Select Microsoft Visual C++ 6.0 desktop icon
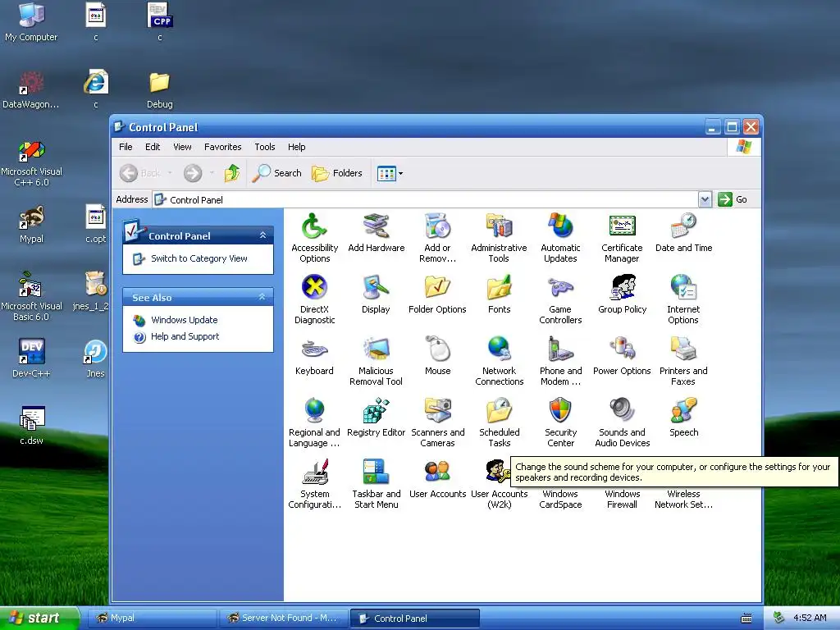Screen dimensions: 840x630 31,163
